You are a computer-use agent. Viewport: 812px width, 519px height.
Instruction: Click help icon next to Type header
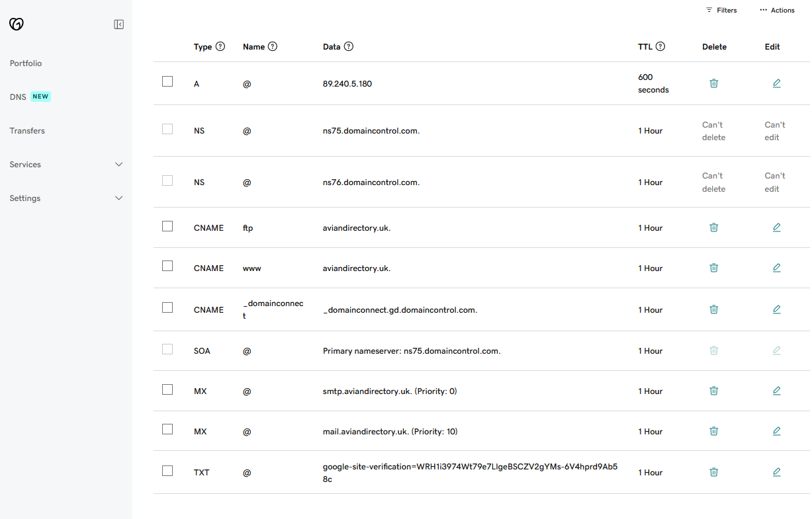point(220,47)
